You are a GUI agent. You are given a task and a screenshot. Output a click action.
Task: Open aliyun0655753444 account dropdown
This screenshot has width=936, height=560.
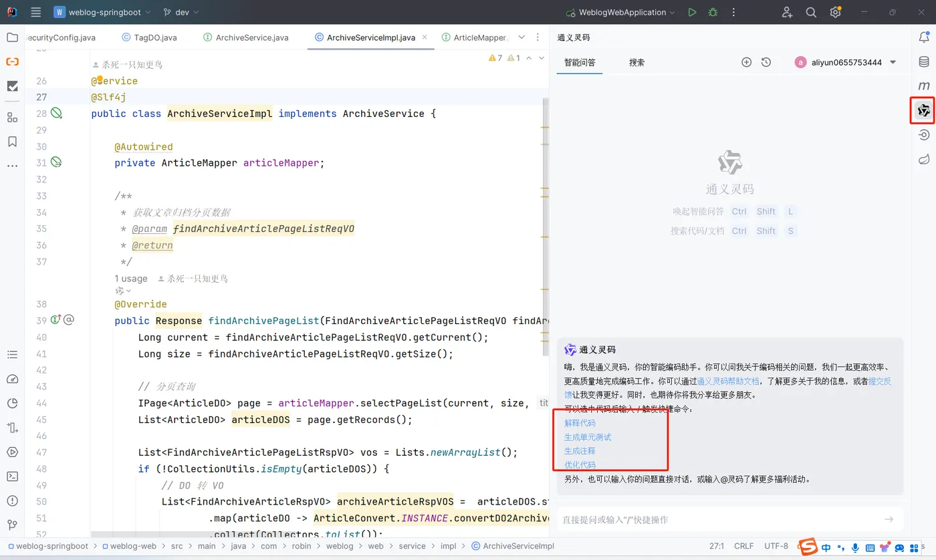coord(846,62)
